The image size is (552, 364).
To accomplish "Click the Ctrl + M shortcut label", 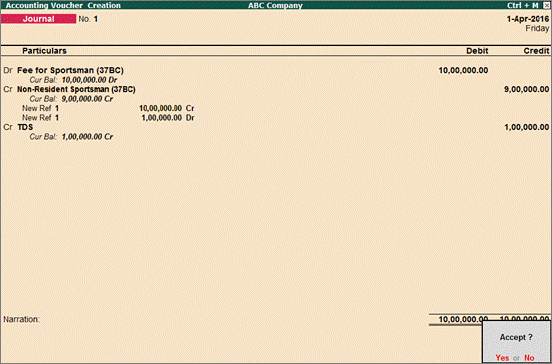I will [522, 5].
